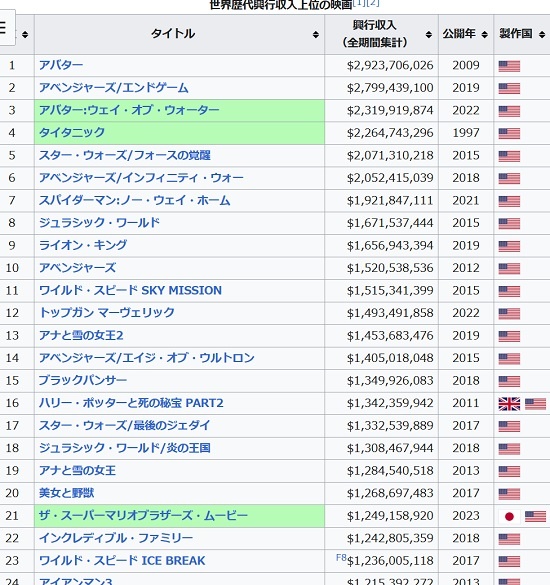Open アバター:ウェイ・オブ・ウォーター link
550x585 pixels.
point(129,110)
